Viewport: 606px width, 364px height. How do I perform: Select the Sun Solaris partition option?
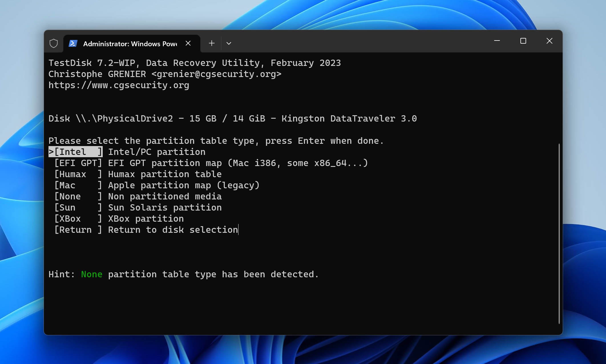click(138, 207)
